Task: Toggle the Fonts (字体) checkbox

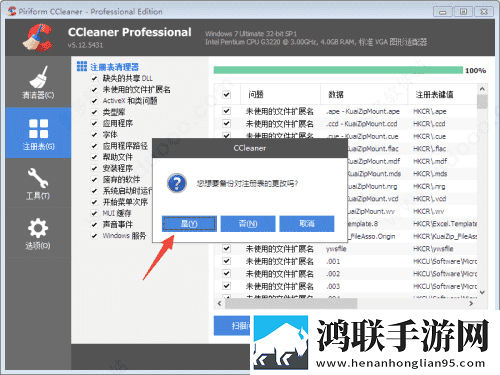Action: point(95,135)
